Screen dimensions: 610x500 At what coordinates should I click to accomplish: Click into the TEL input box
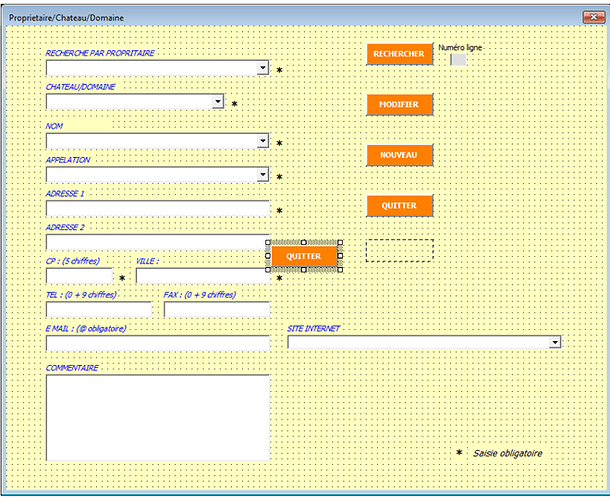coord(98,309)
